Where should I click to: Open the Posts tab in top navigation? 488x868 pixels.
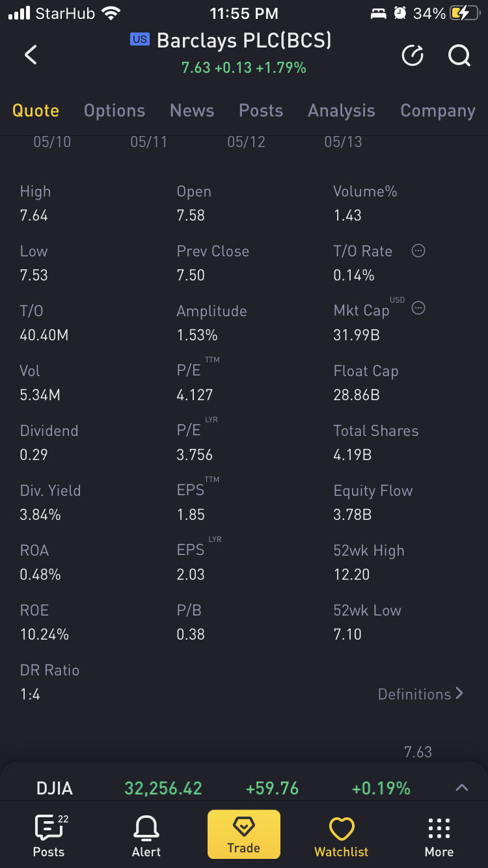point(261,111)
